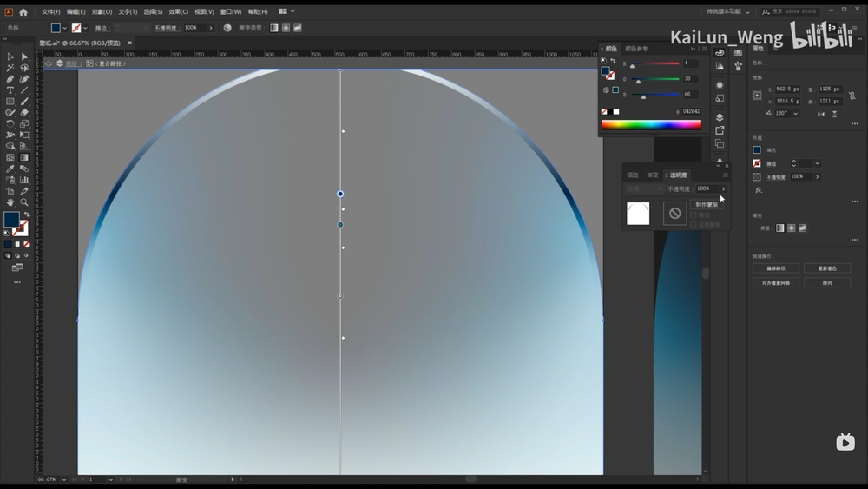This screenshot has width=868, height=489.
Task: Select the Pen tool
Action: (x=10, y=79)
